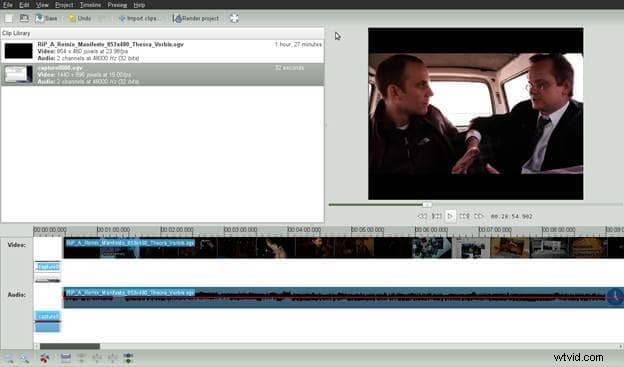624x367 pixels.
Task: Open the menu between Timeline and Help
Action: click(x=117, y=5)
